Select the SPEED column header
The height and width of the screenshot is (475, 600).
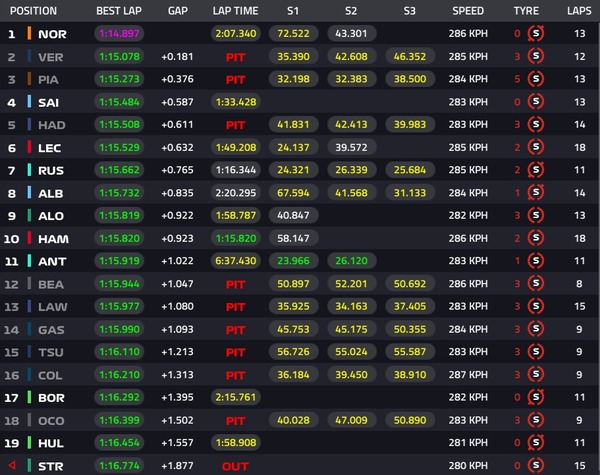point(467,11)
